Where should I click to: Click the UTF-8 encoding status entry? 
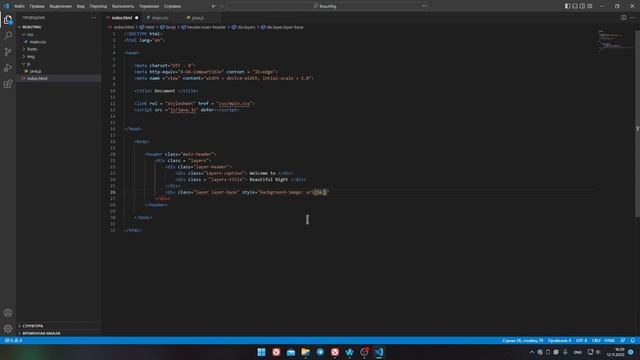(582, 340)
